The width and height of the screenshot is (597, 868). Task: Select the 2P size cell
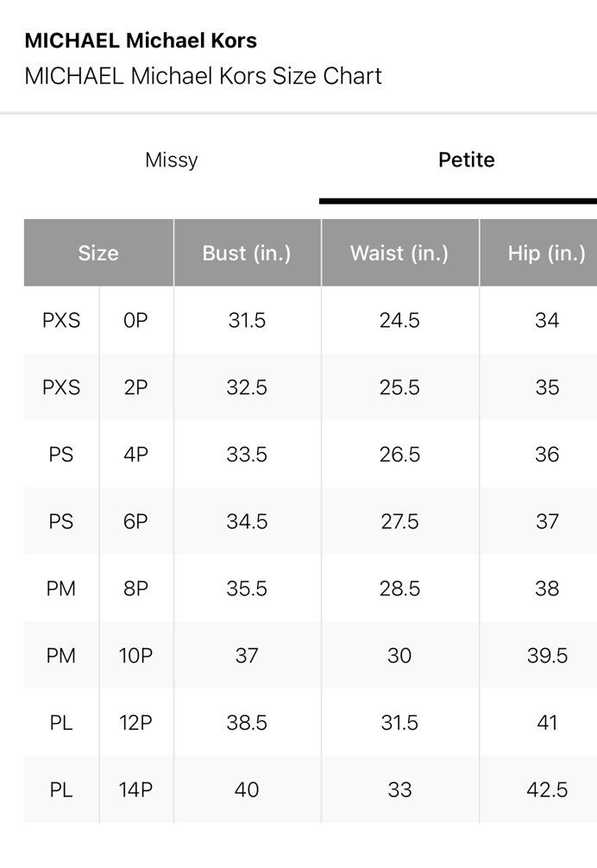[135, 387]
